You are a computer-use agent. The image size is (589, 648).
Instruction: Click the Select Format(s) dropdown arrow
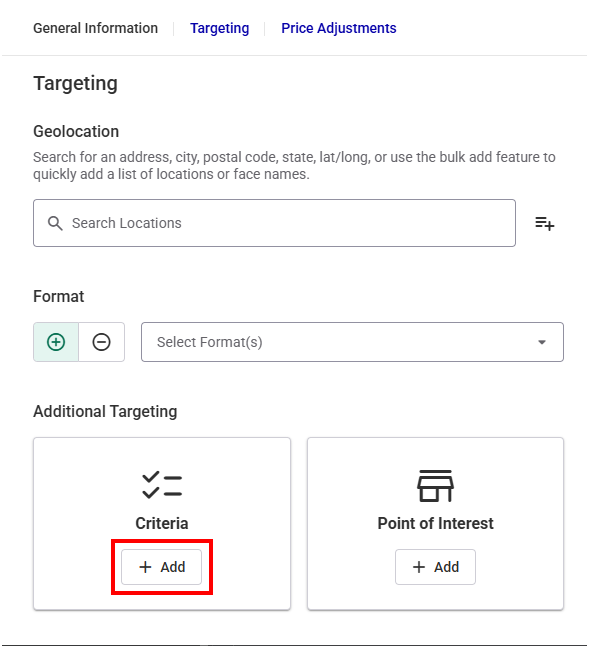point(541,342)
